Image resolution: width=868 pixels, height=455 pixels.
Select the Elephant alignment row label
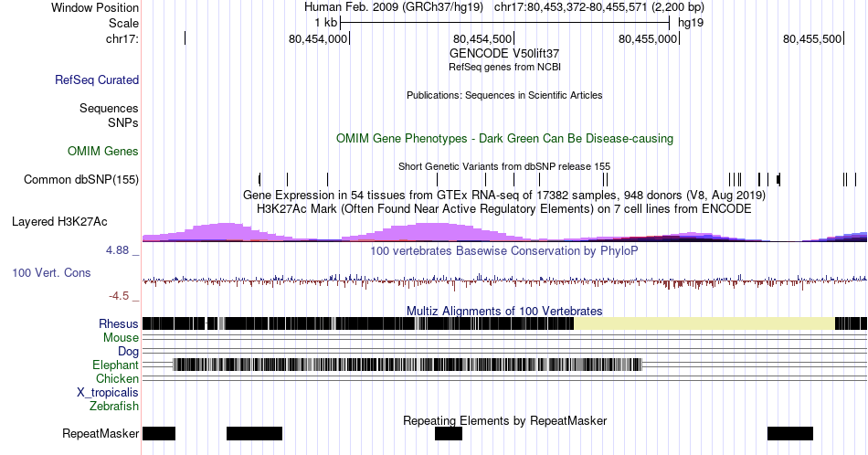pyautogui.click(x=115, y=365)
